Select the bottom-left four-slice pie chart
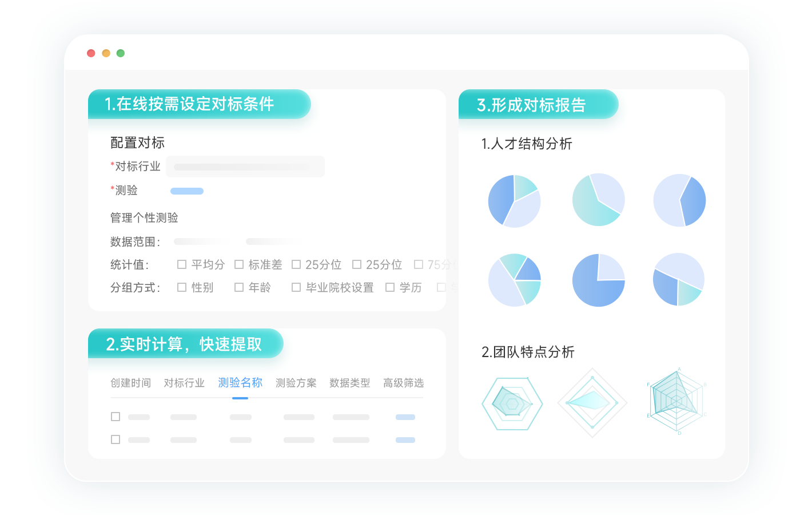Screen dimensions: 812x515 coord(514,280)
